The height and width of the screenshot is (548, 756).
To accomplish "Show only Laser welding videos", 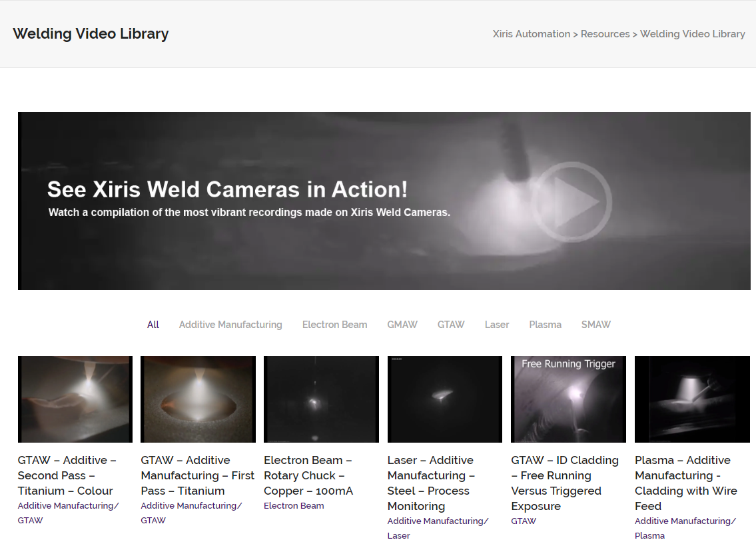I will (x=497, y=325).
